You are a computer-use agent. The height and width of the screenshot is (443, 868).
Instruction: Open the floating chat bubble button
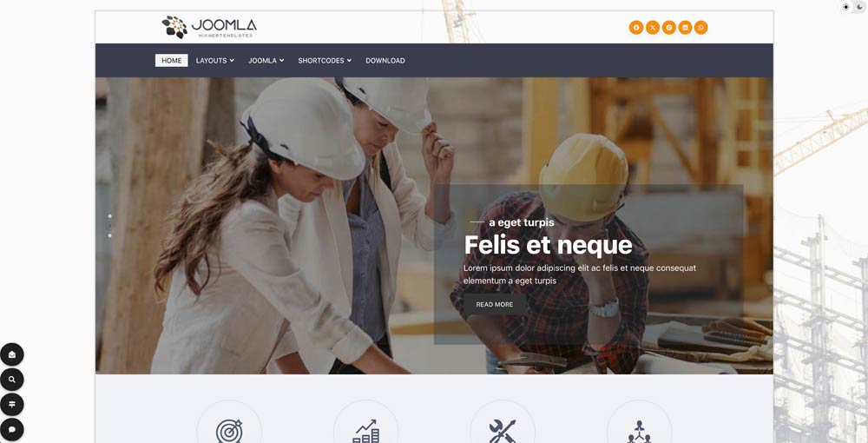11,430
